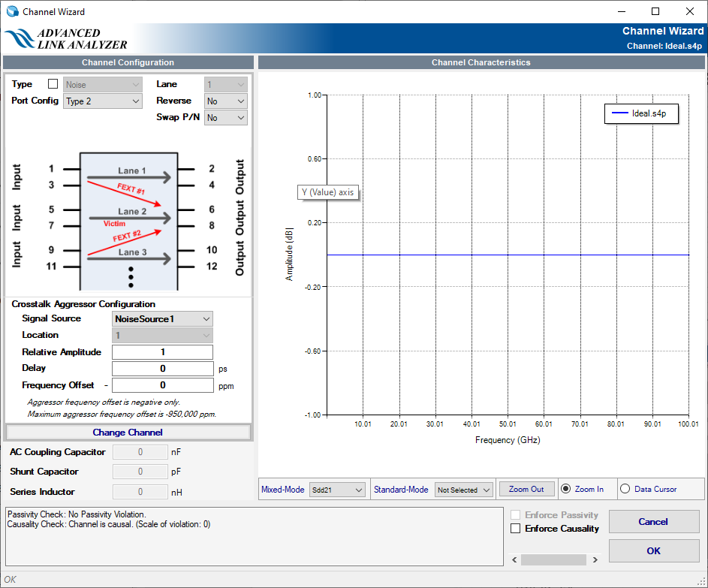Viewport: 708px width, 588px height.
Task: Minimize the Channel Wizard window
Action: [x=620, y=12]
